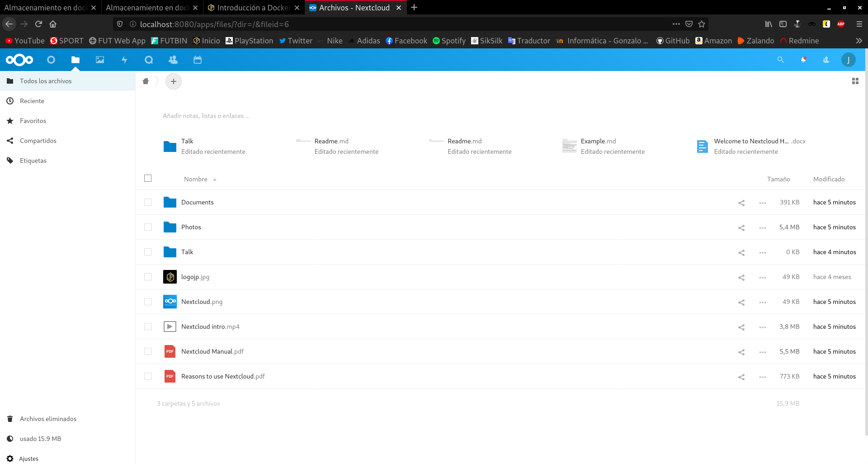Viewport: 868px width, 464px height.
Task: Bookmark this page with star icon
Action: pyautogui.click(x=702, y=24)
